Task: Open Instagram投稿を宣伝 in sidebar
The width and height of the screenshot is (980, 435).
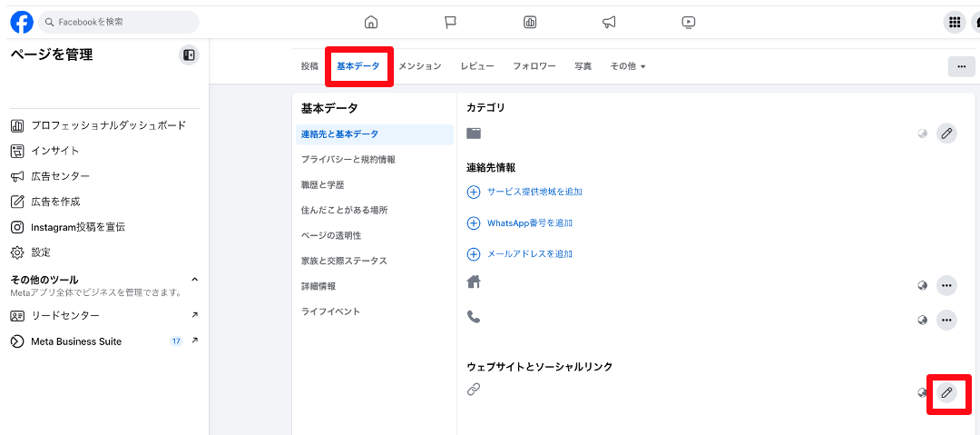Action: pyautogui.click(x=105, y=227)
